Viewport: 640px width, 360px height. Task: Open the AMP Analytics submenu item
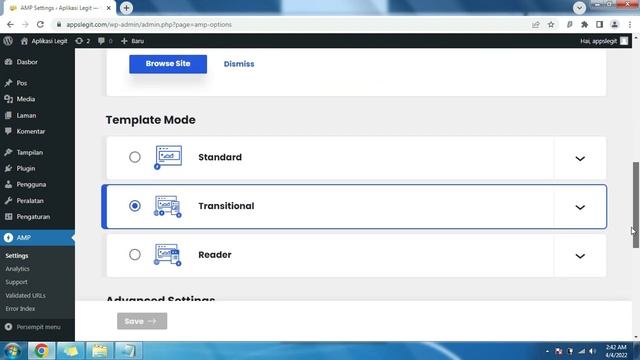pos(17,269)
